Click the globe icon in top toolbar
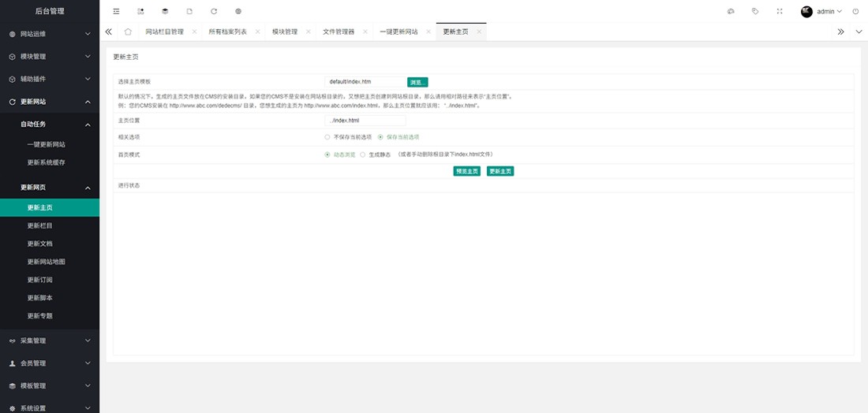868x413 pixels. click(238, 12)
